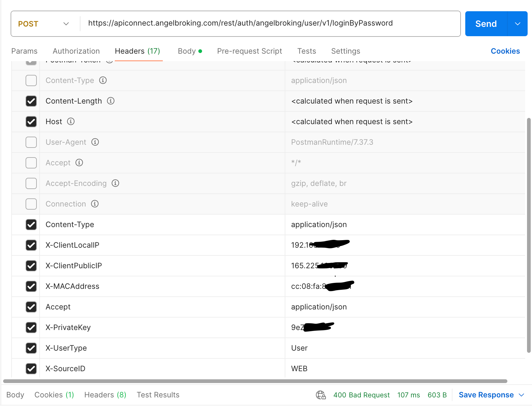The image size is (532, 408).
Task: Uncheck the custom Content-Type application/json header
Action: click(31, 225)
